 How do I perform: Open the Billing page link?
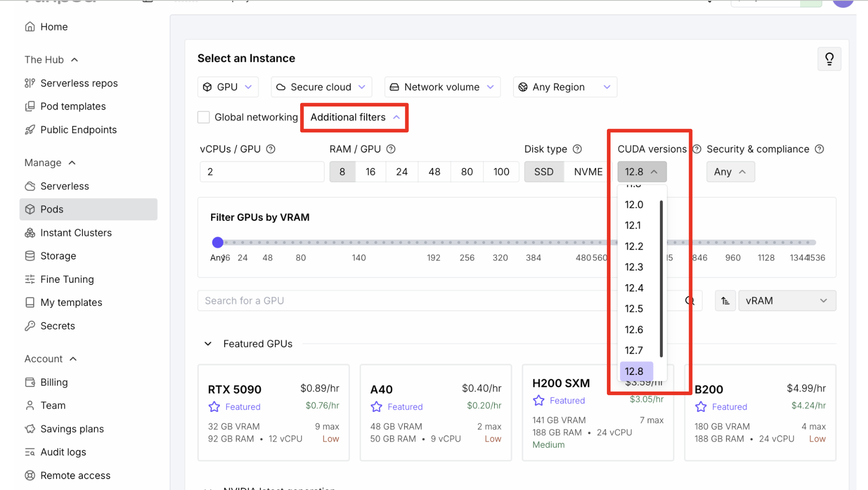point(54,382)
